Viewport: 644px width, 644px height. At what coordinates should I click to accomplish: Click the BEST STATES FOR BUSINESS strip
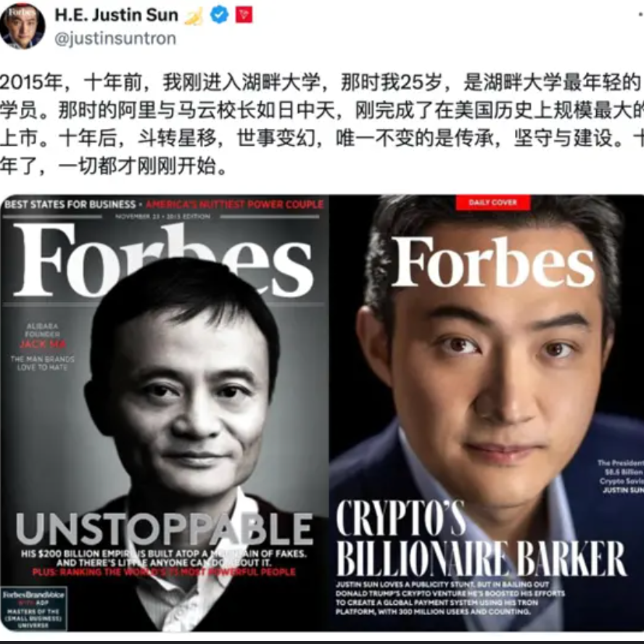(x=70, y=204)
